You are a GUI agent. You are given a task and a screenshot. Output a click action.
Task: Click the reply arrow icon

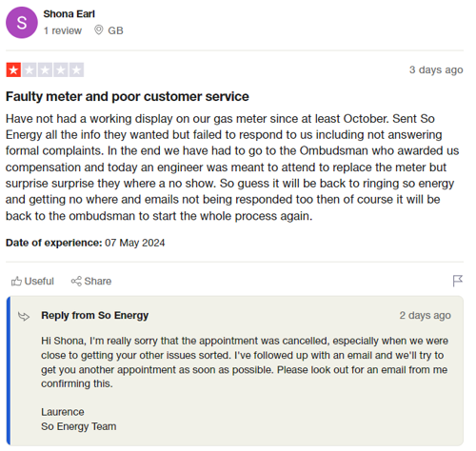[24, 316]
